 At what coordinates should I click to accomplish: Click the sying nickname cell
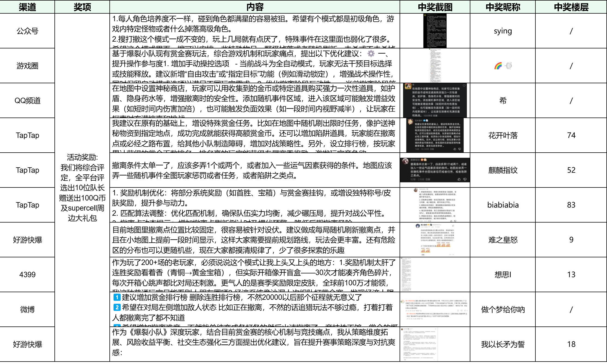coord(503,31)
